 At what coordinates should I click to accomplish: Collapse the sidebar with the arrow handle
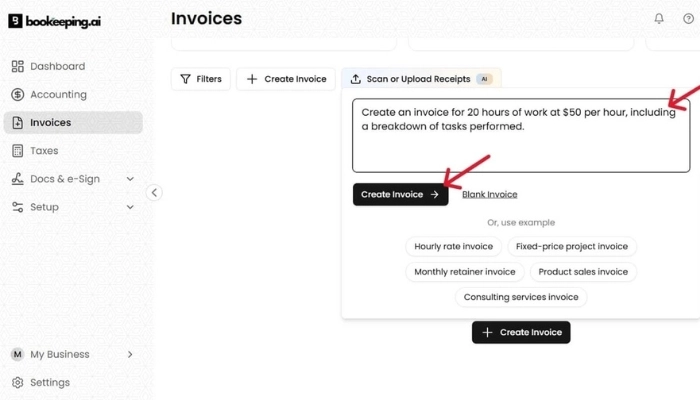pos(154,193)
